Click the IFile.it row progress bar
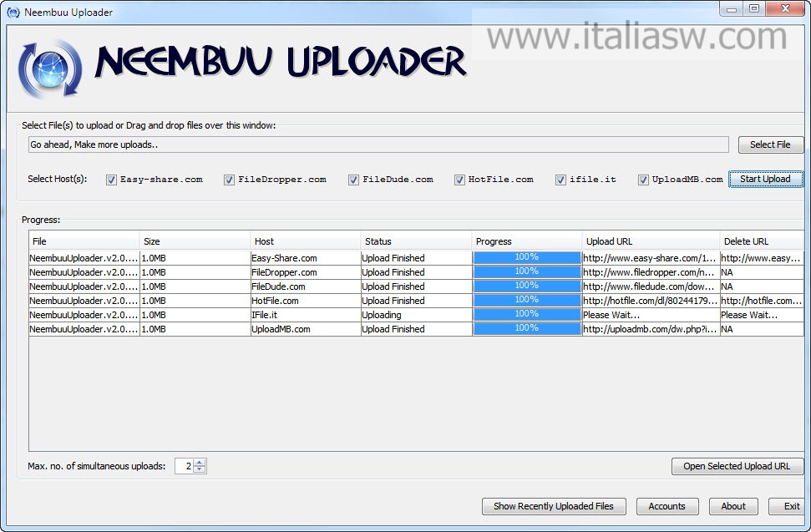 pos(527,314)
